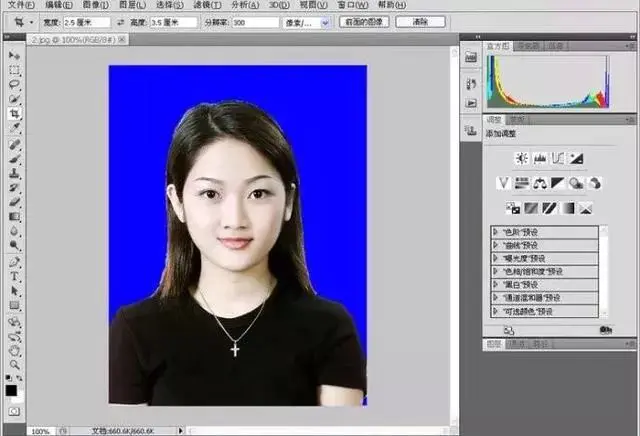Add a Curves adjustment
Screen dimensions: 640x436
558,158
